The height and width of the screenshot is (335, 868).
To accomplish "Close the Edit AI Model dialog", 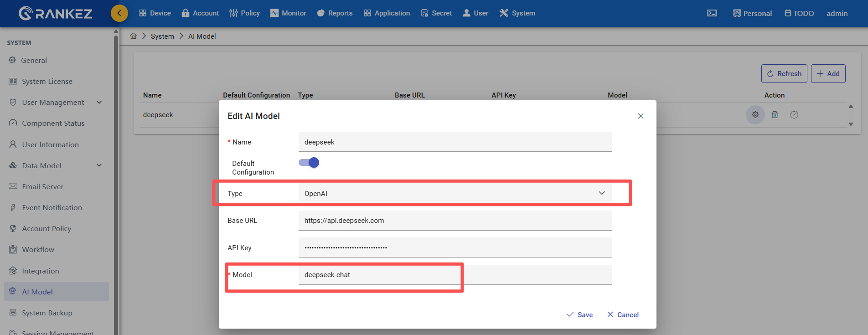I will tap(641, 116).
